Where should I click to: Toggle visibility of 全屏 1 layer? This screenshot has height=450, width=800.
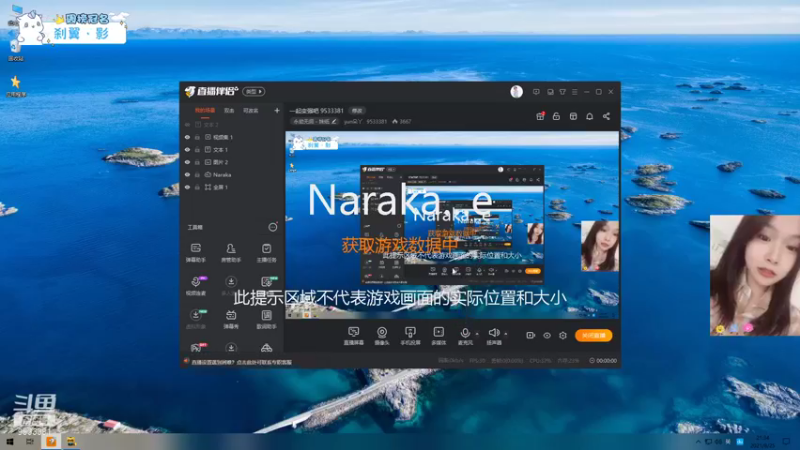[x=187, y=187]
